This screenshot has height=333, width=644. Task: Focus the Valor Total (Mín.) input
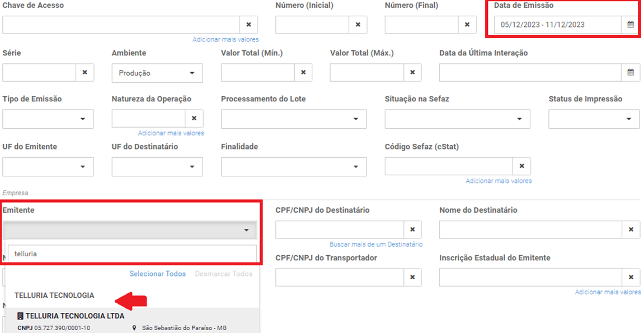[257, 72]
